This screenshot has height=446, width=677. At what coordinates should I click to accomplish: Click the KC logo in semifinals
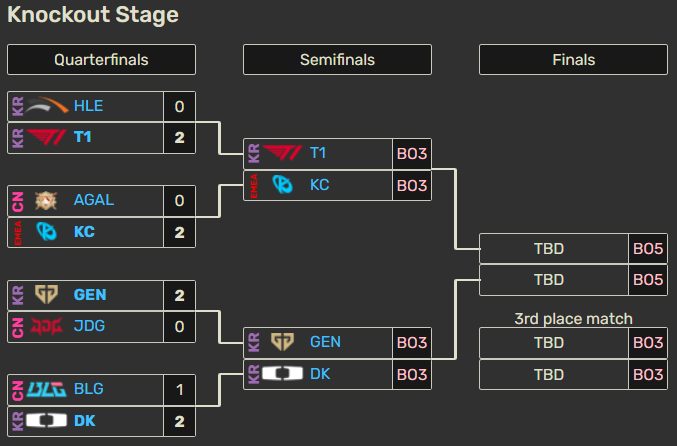(282, 185)
